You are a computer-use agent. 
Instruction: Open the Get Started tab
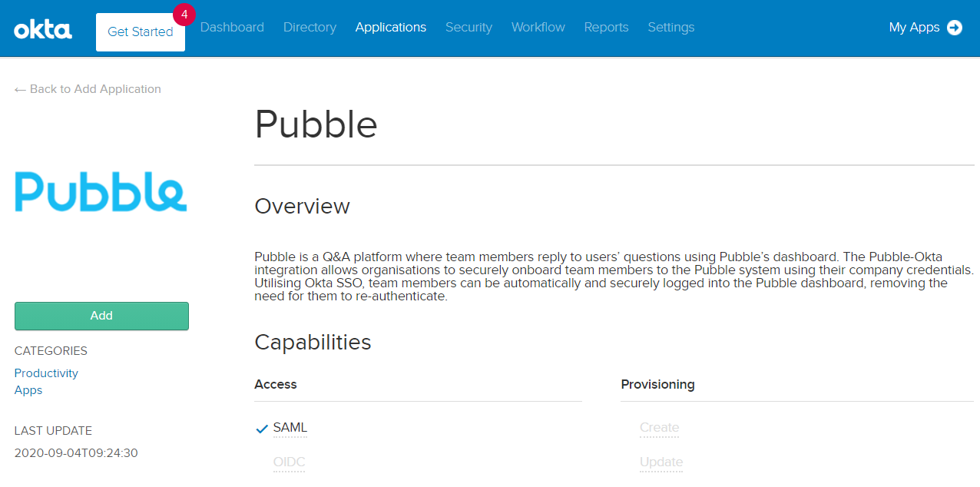(x=141, y=32)
